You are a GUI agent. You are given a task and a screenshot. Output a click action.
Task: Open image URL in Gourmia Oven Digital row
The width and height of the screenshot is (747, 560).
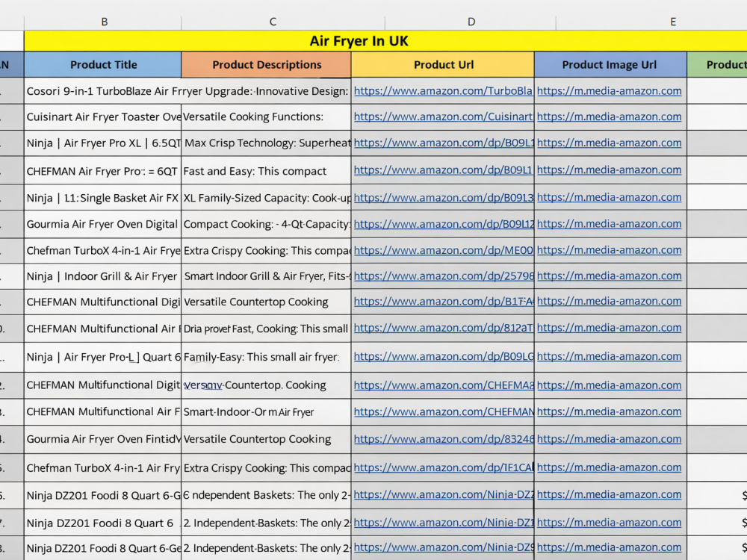(x=609, y=224)
